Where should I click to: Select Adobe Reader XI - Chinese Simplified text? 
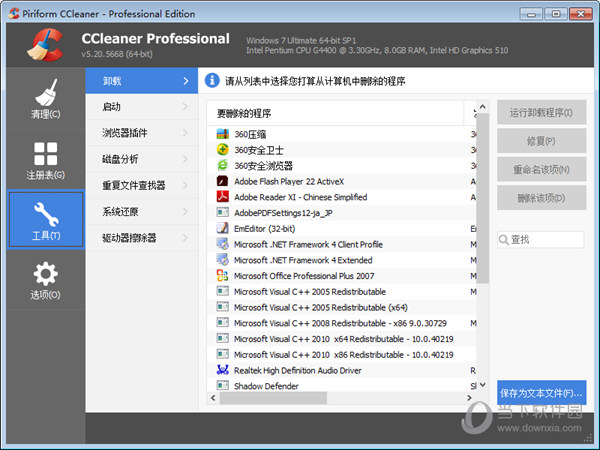tap(300, 197)
